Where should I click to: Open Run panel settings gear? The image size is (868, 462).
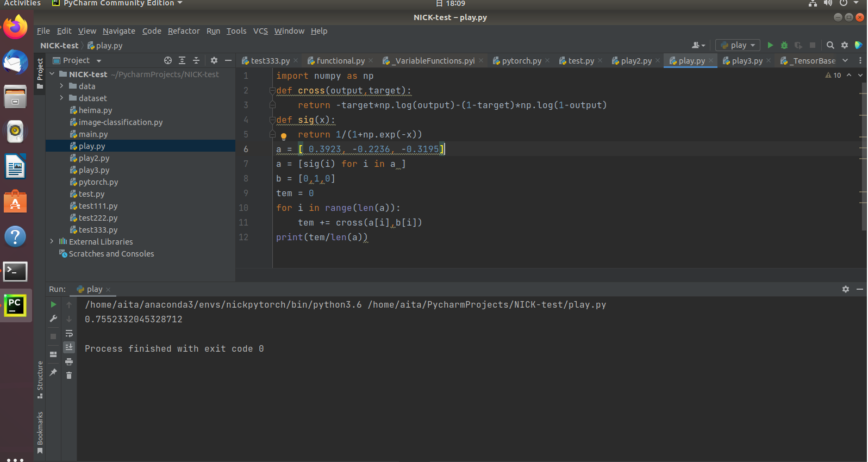[x=846, y=289]
